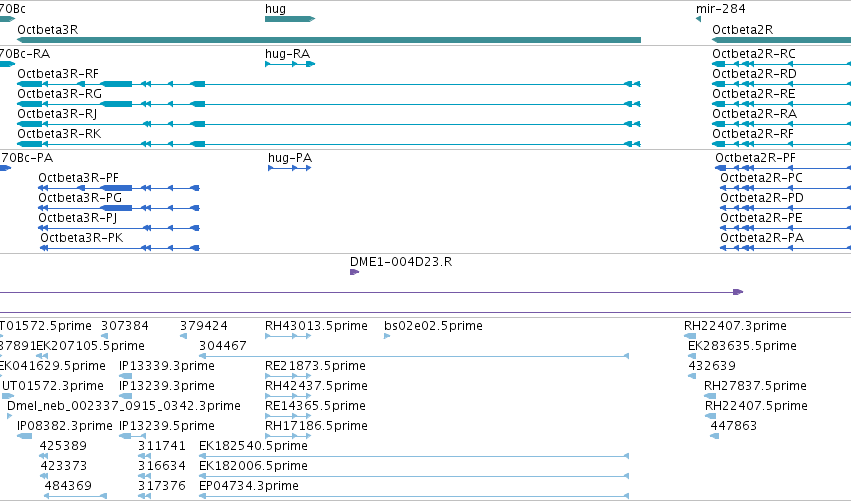Select the 425389 EST label

pos(63,446)
